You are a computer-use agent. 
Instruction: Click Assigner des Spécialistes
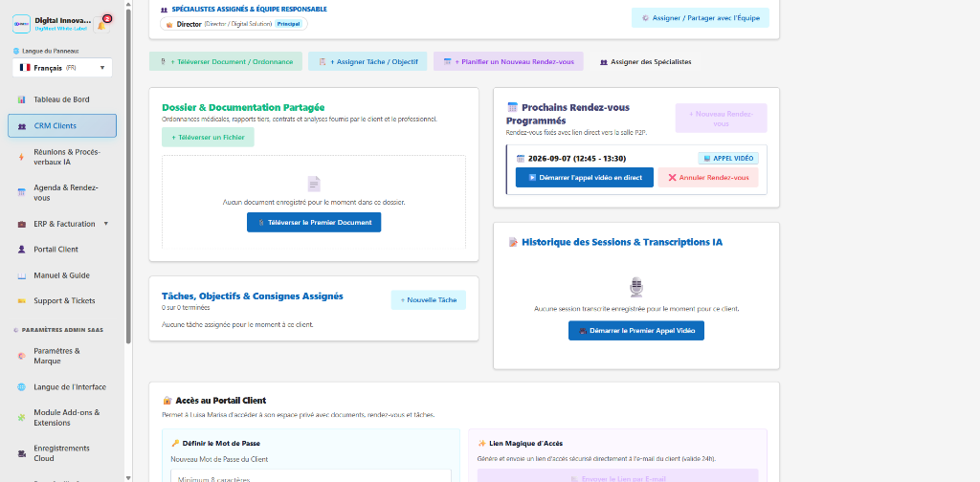pyautogui.click(x=645, y=62)
